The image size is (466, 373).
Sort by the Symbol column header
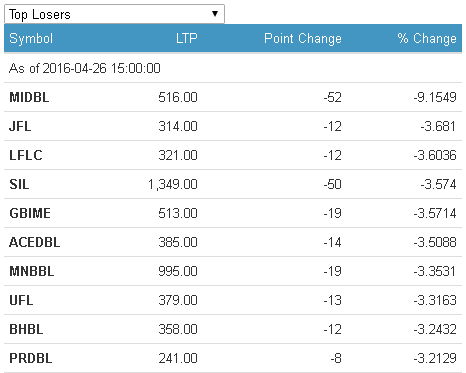(31, 39)
